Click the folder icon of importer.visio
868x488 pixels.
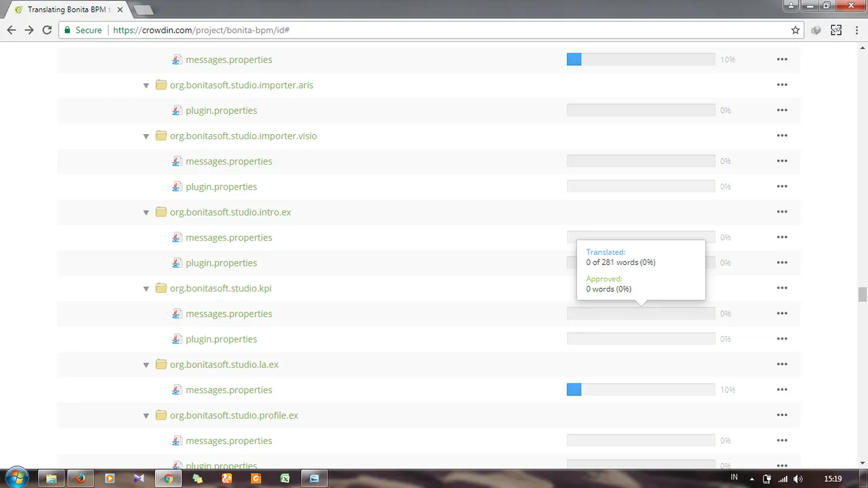[x=161, y=136]
